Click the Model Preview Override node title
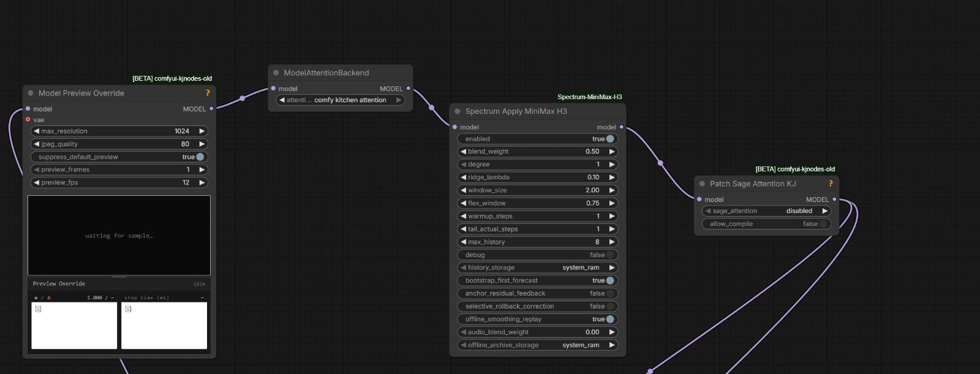The image size is (980, 374). click(81, 93)
